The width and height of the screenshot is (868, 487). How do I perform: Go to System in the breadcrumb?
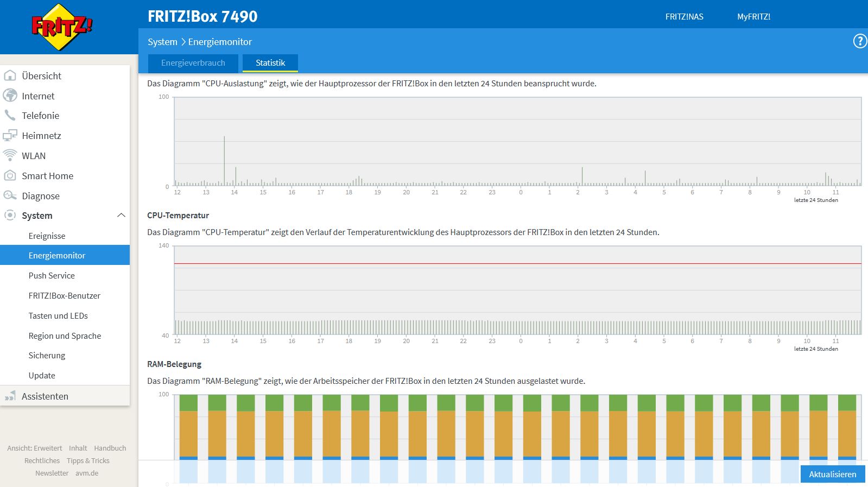click(162, 42)
